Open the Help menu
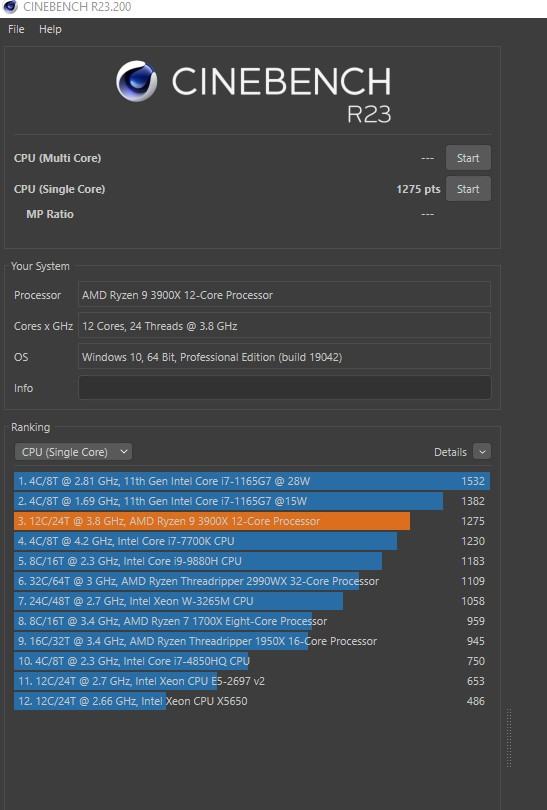 click(50, 29)
